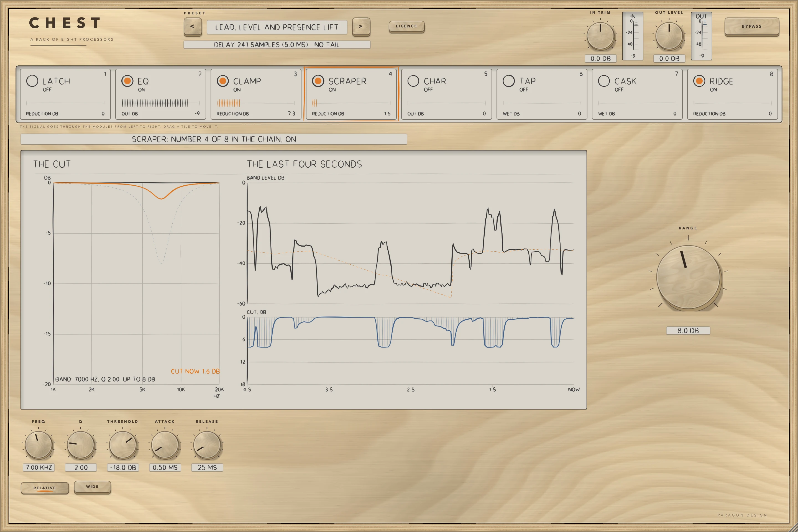Click the large RANGE knob

tap(688, 277)
